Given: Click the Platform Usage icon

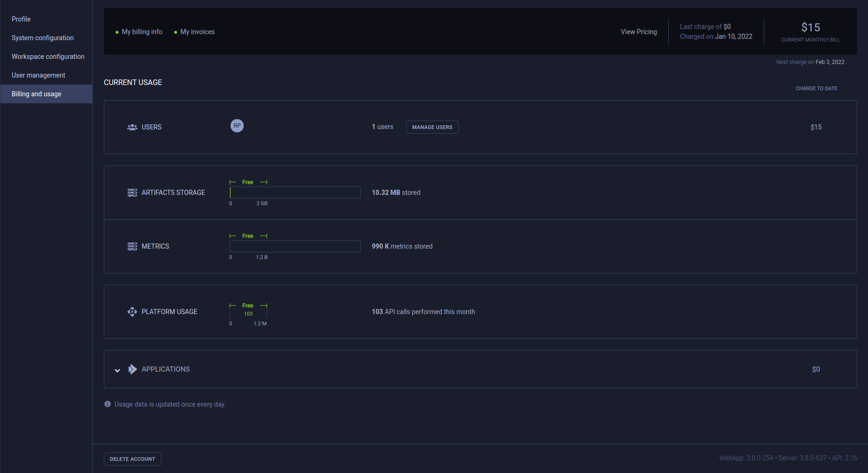Looking at the screenshot, I should coord(132,311).
